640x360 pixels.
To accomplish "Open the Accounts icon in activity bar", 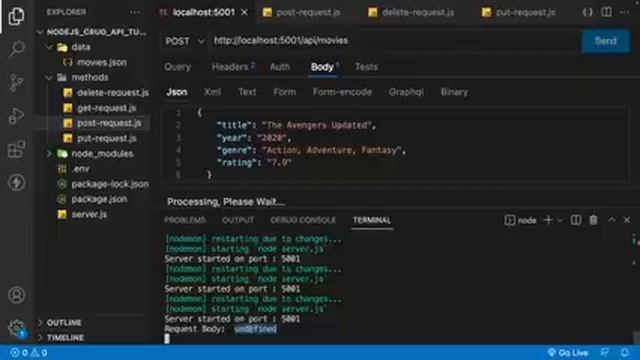I will [16, 295].
